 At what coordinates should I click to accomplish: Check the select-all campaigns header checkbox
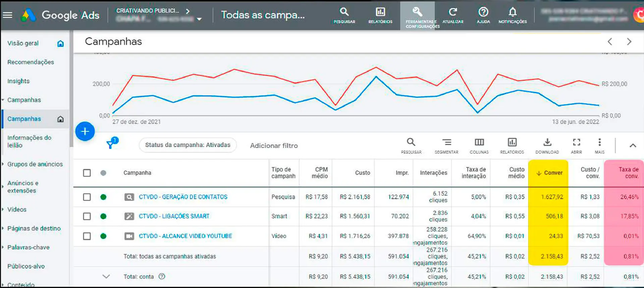click(87, 173)
